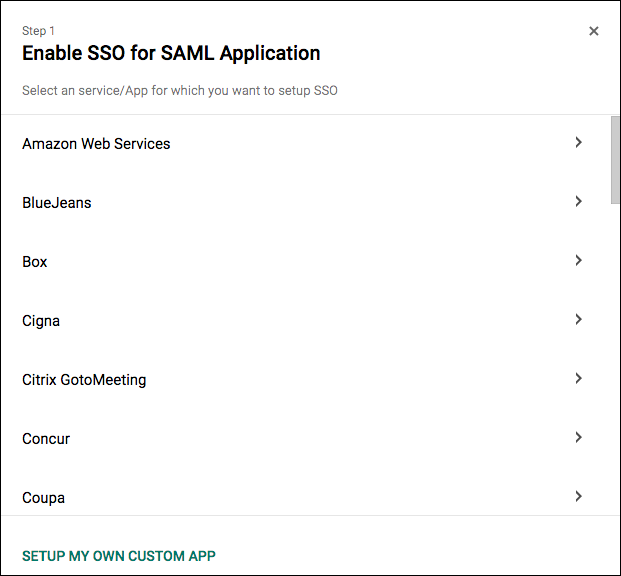This screenshot has width=621, height=576.
Task: Click the Citrix GotoMeeting chevron icon
Action: tap(579, 379)
